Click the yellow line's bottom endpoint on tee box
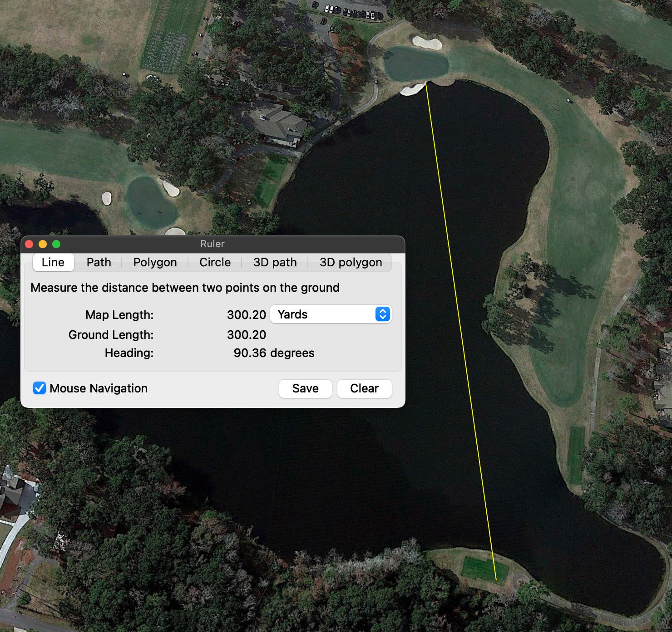This screenshot has width=672, height=632. click(x=496, y=580)
